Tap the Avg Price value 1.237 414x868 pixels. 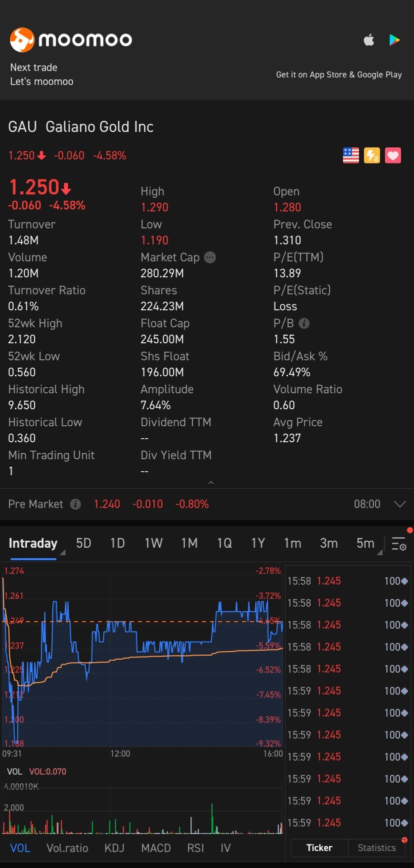[x=287, y=438]
